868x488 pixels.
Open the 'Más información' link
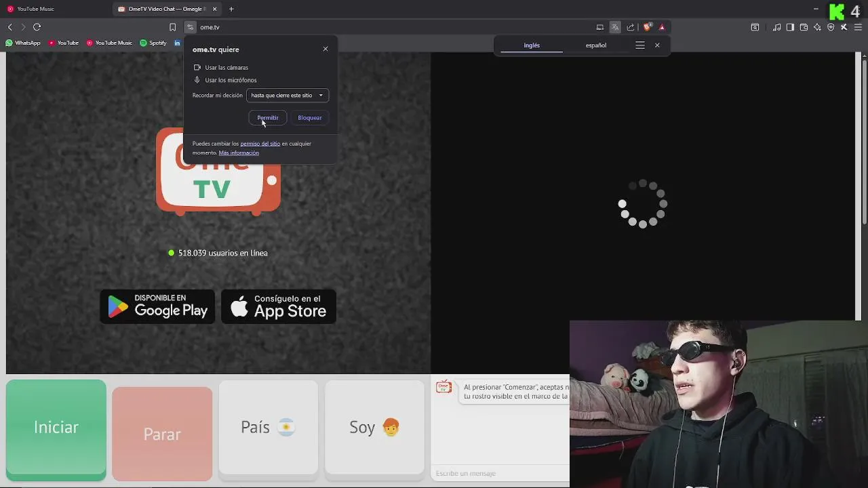coord(239,153)
